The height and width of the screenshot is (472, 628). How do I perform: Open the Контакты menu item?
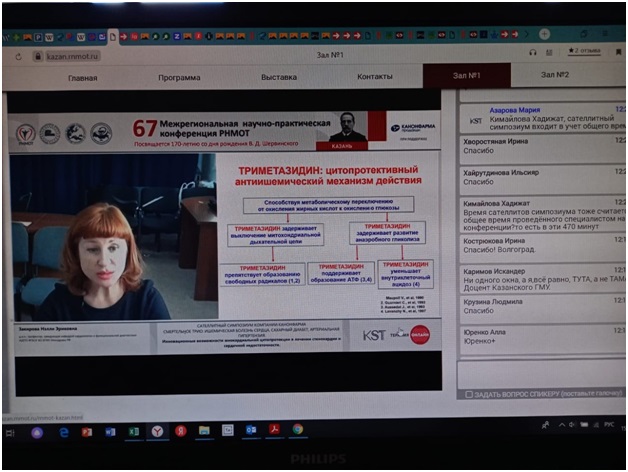[375, 76]
